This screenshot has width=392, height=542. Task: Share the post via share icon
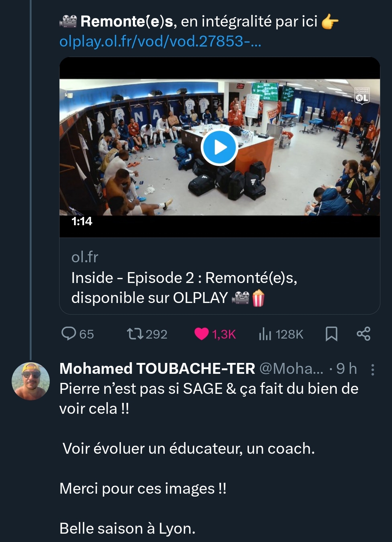(x=363, y=333)
